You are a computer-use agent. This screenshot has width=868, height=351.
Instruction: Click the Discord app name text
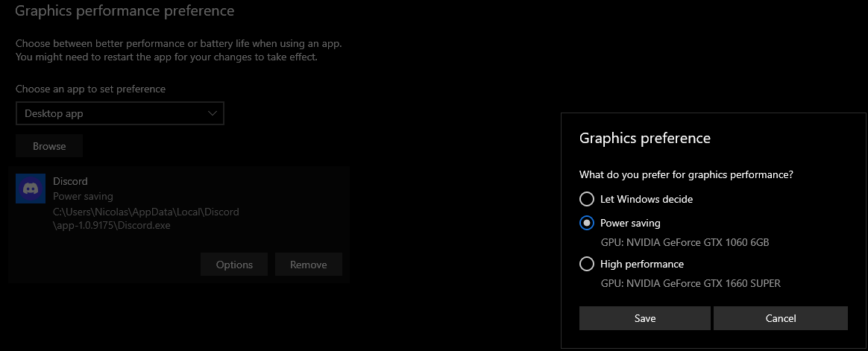point(70,181)
